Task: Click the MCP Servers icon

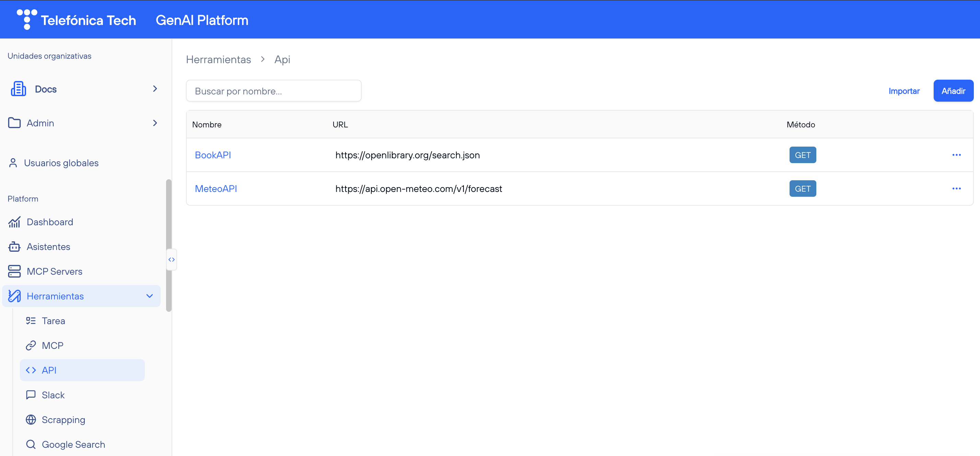Action: [14, 271]
